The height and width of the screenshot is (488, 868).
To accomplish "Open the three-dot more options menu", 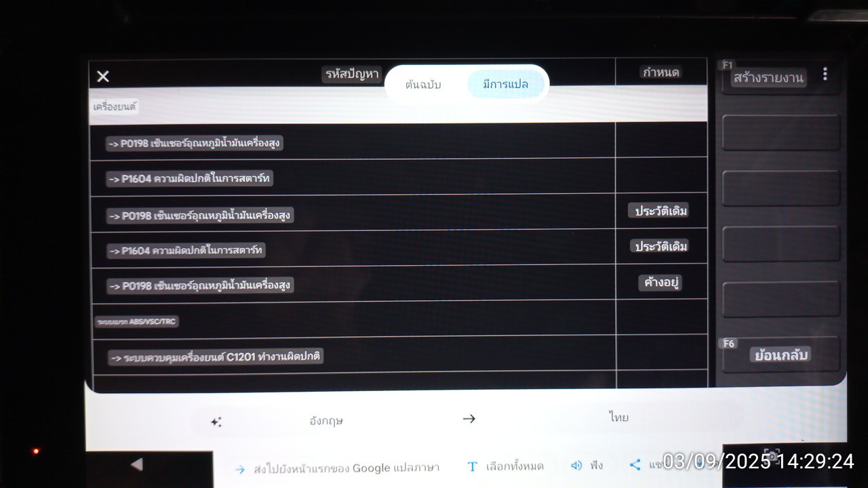I will coord(825,74).
